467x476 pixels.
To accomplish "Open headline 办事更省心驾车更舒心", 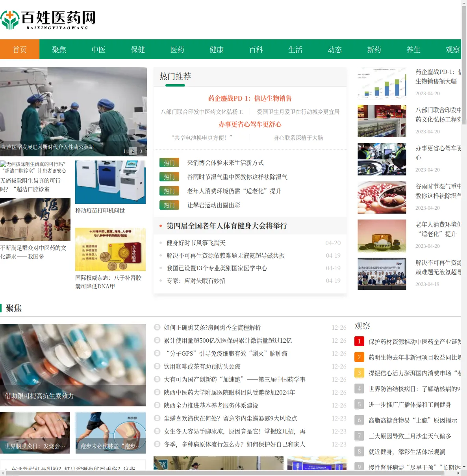I will pos(250,124).
